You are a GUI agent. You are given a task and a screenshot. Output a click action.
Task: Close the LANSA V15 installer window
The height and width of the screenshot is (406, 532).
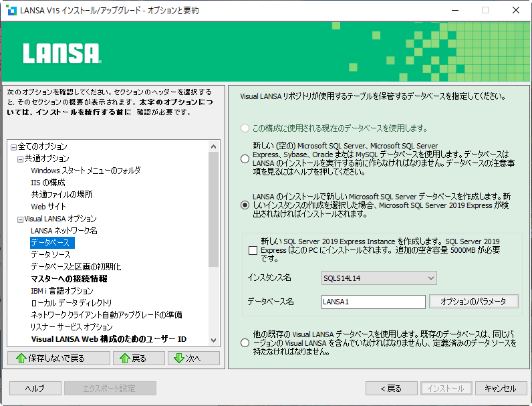pyautogui.click(x=516, y=10)
